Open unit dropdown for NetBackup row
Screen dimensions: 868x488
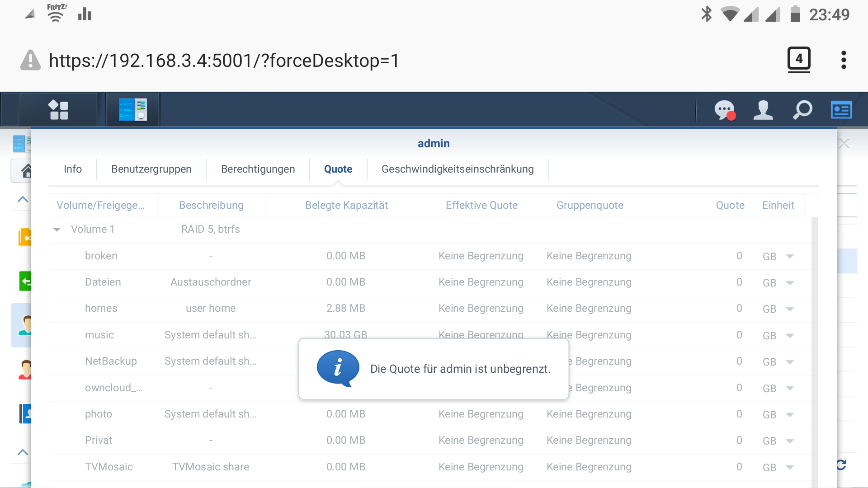pos(790,361)
